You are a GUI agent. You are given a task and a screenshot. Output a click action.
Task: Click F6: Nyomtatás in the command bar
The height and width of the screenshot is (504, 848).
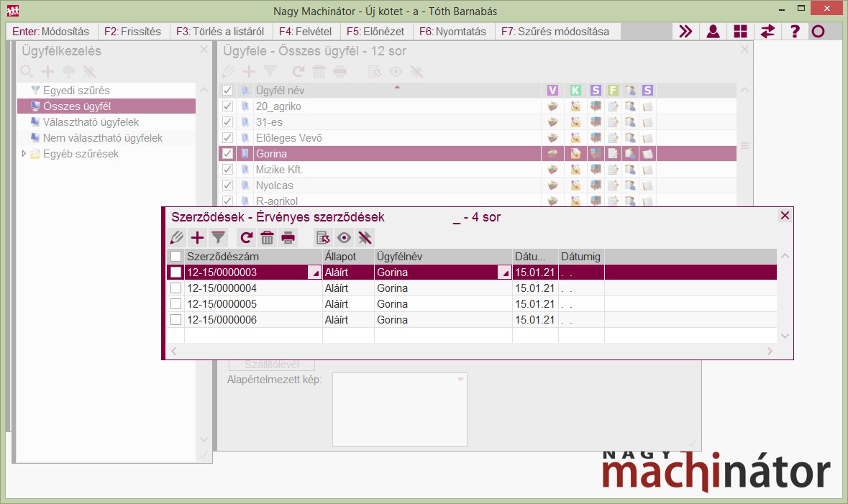(x=452, y=32)
